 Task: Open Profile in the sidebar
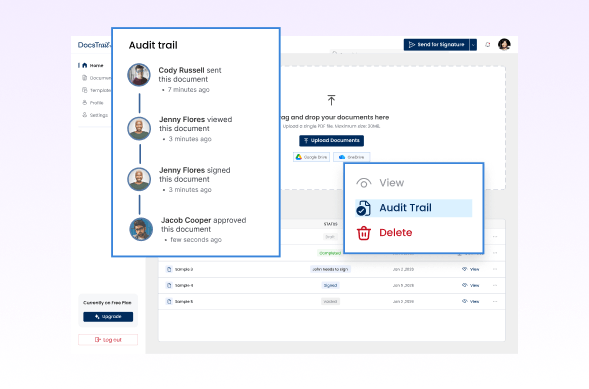93,103
